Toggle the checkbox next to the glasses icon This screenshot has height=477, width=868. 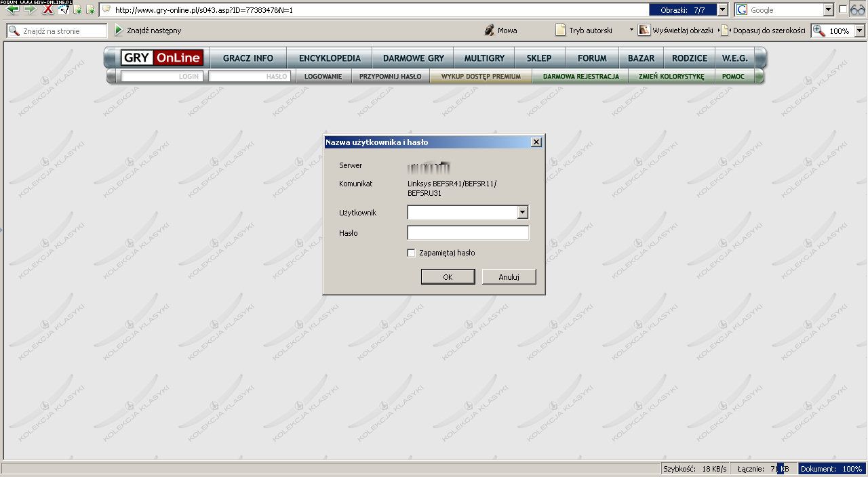(843, 9)
